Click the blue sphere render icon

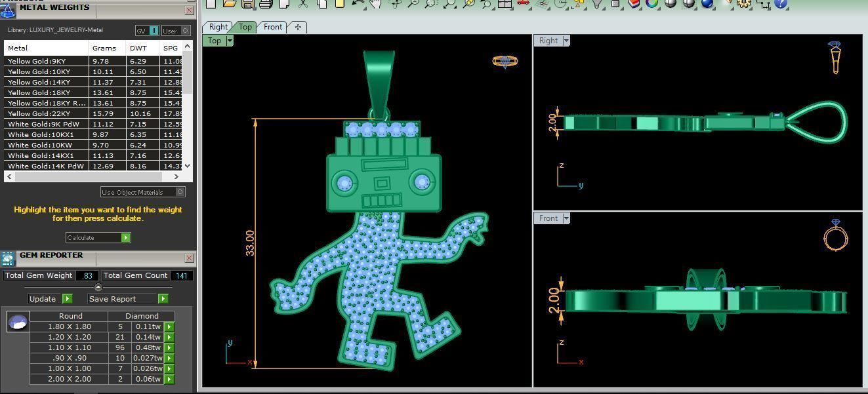707,3
